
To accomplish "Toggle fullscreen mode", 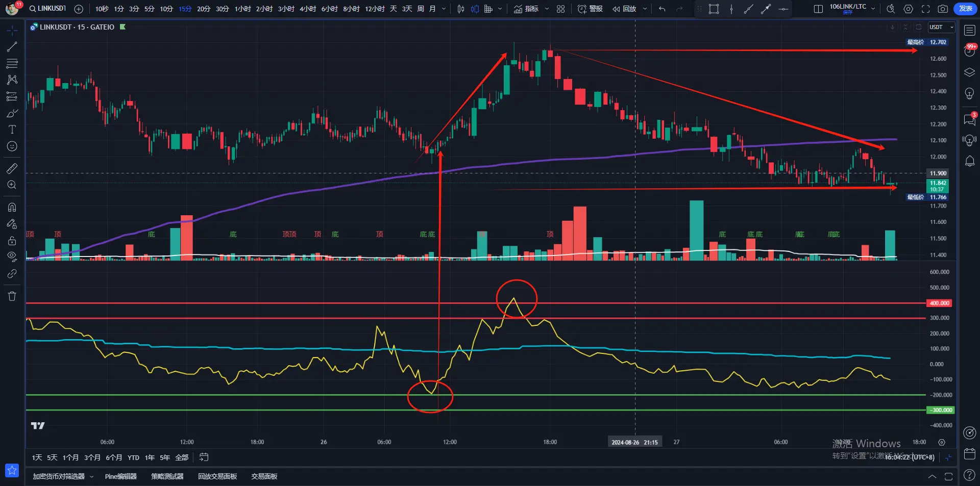I will pos(925,9).
